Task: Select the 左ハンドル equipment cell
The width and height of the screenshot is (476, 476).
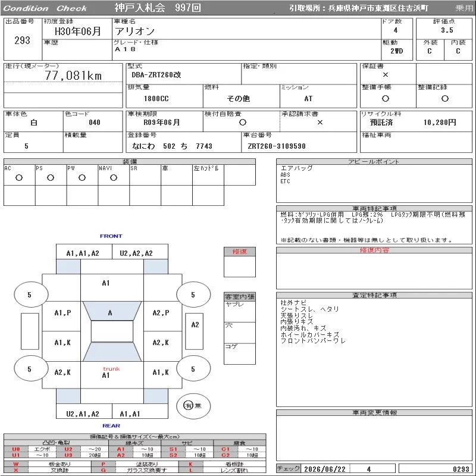Action: coord(208,175)
